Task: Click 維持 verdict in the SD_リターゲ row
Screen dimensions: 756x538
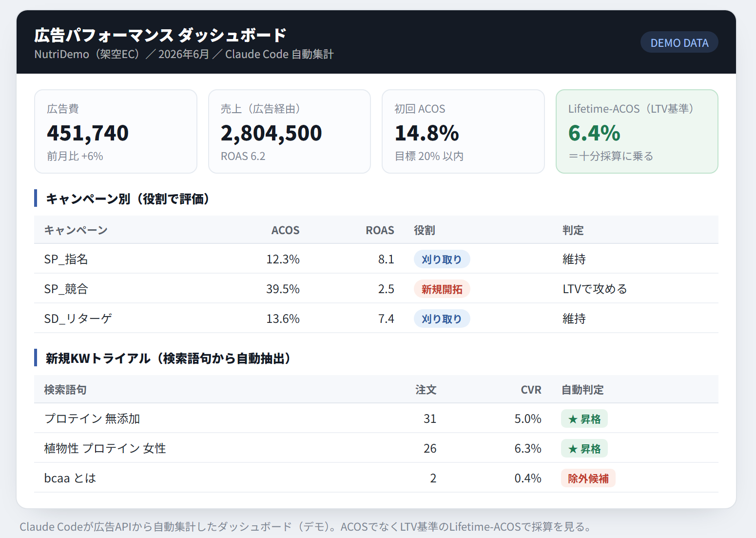Action: click(x=574, y=319)
